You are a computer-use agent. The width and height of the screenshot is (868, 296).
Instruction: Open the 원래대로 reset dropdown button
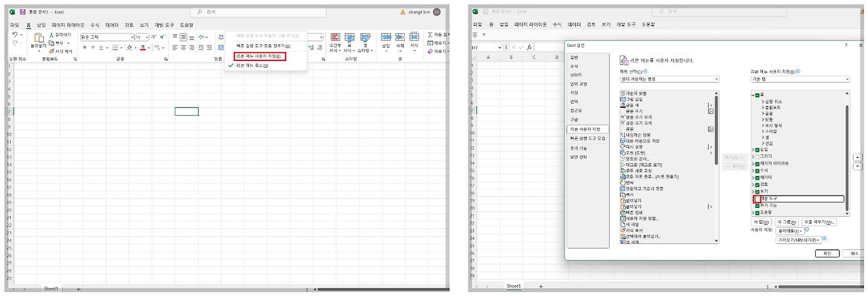(789, 231)
